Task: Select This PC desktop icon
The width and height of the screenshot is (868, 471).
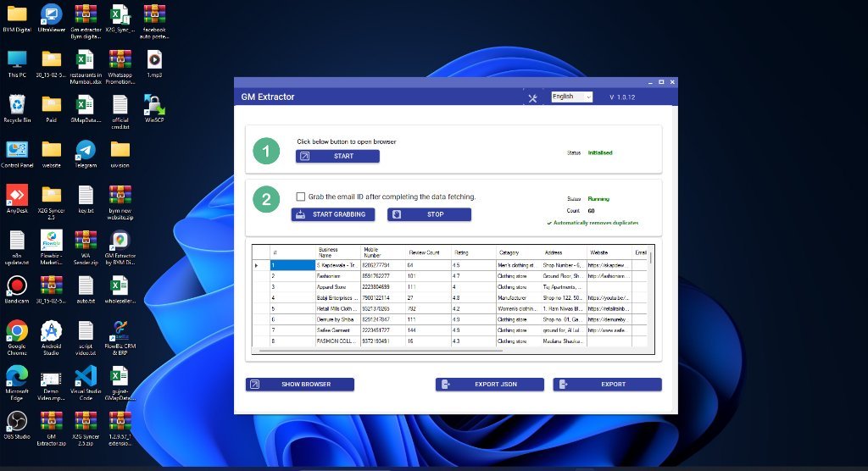Action: (x=17, y=64)
